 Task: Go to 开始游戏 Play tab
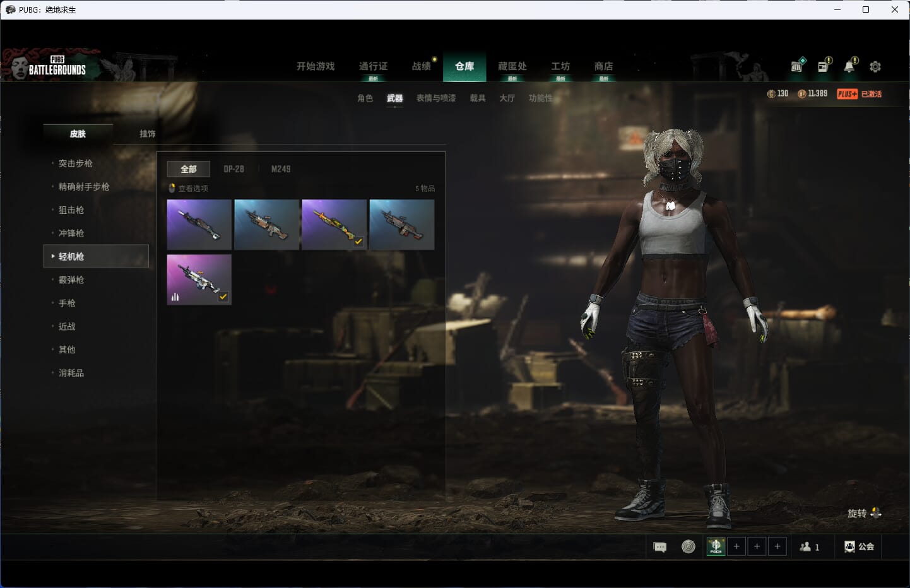point(316,66)
